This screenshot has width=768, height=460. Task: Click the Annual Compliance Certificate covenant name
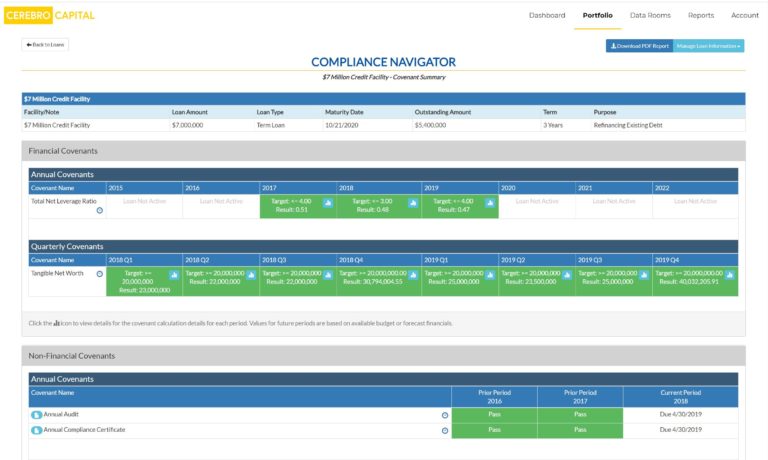[x=84, y=430]
